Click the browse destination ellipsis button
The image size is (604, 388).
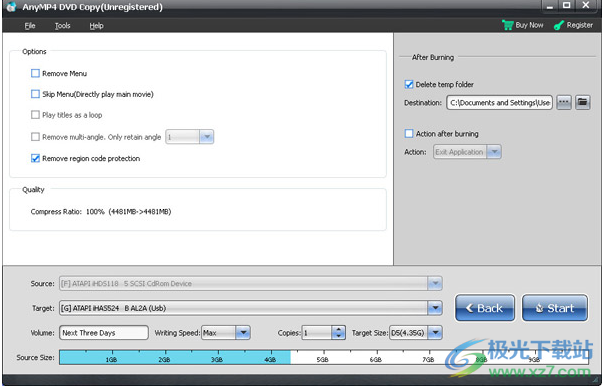564,102
